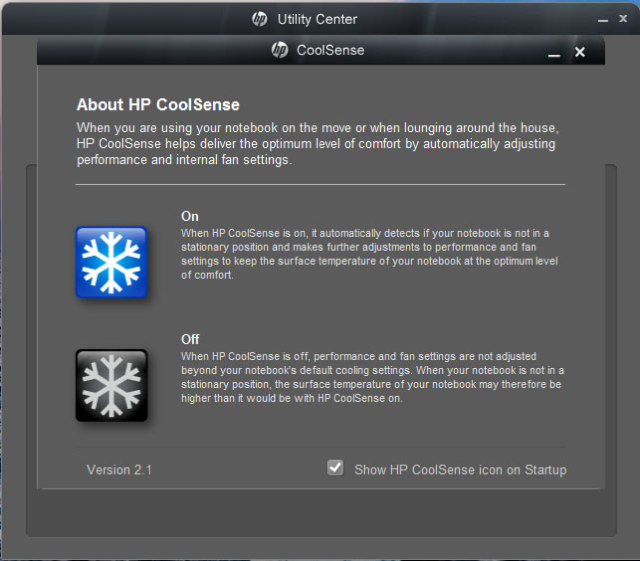640x561 pixels.
Task: Select the "Off" heading label
Action: point(190,339)
